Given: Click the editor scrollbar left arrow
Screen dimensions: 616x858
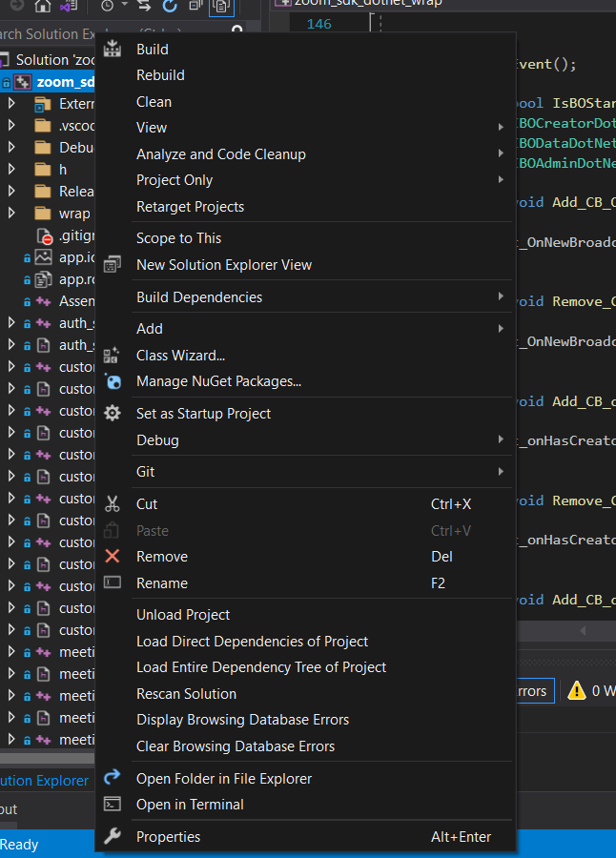Looking at the screenshot, I should pyautogui.click(x=583, y=631).
